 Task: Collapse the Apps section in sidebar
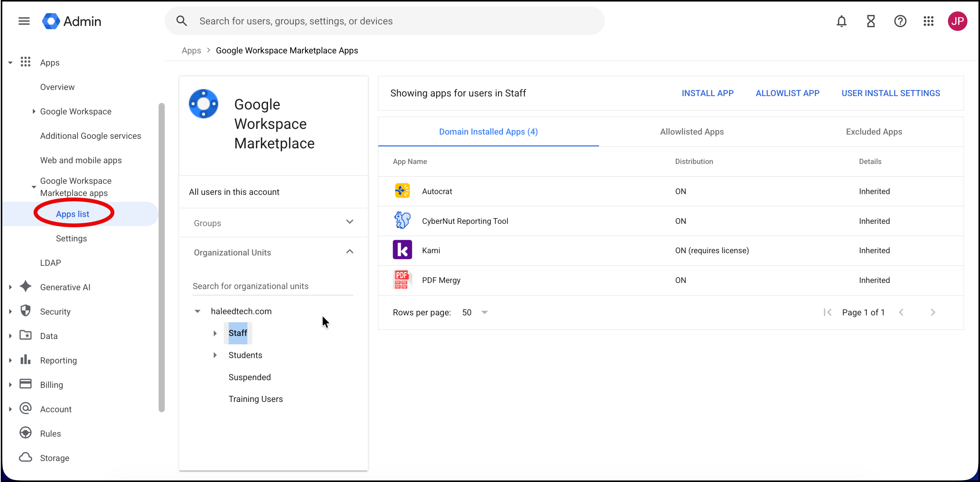[10, 63]
